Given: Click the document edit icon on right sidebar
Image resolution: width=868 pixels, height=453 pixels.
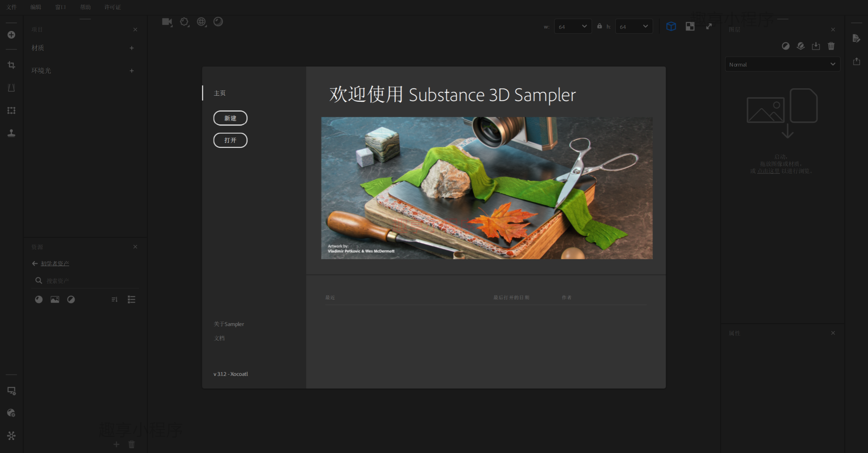Looking at the screenshot, I should [856, 38].
